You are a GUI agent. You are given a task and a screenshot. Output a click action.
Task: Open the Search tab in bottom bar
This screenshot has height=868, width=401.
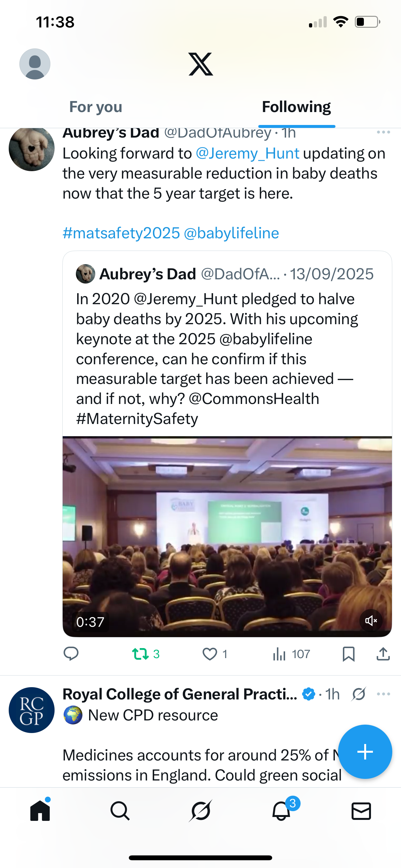click(x=120, y=811)
